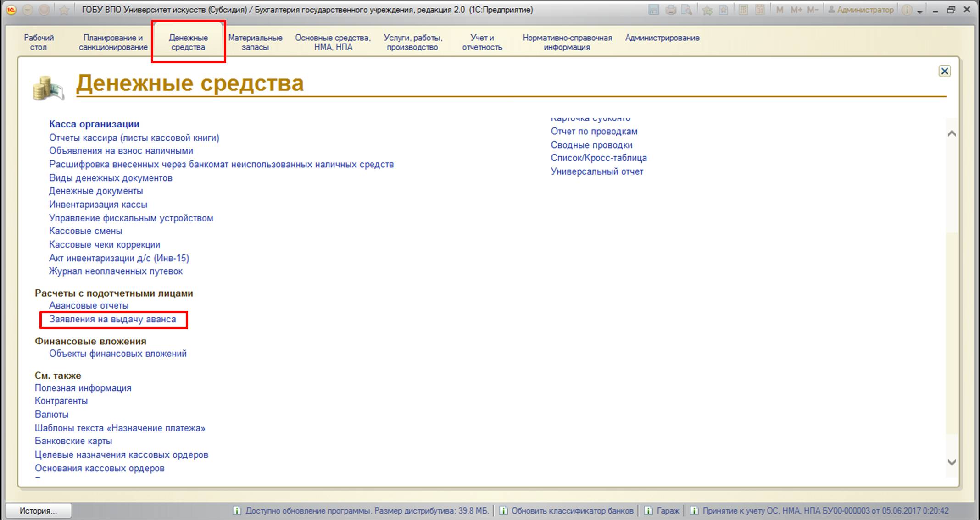Select the Денежные средства section tab
Screen dimensions: 980x520
188,42
